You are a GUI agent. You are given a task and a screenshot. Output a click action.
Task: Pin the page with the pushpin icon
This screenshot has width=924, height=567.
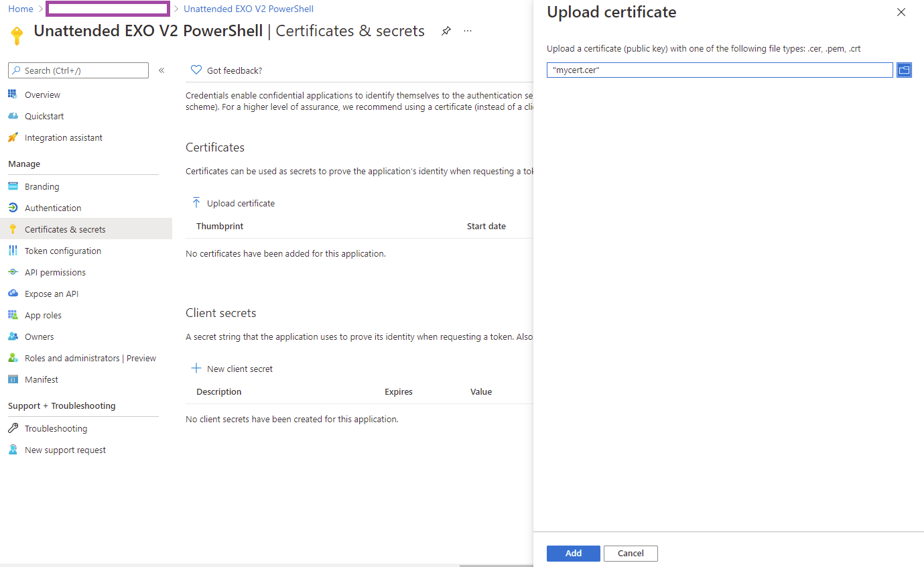(x=446, y=31)
